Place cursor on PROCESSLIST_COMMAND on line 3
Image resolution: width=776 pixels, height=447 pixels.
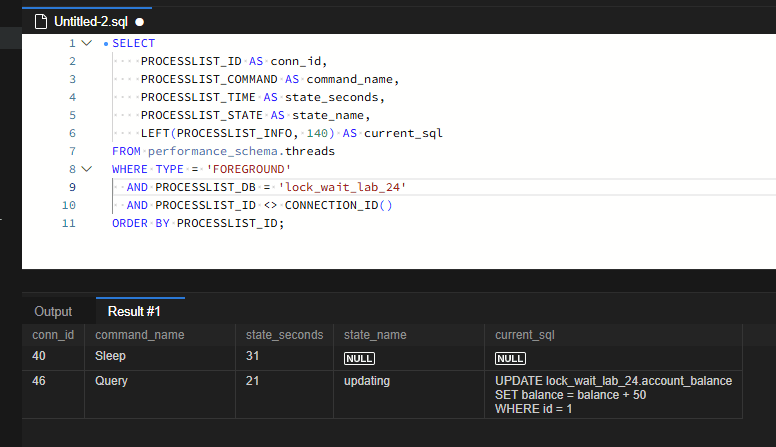(209, 79)
